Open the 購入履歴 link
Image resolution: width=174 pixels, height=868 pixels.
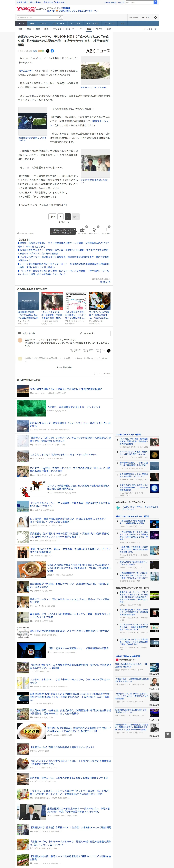[146, 18]
